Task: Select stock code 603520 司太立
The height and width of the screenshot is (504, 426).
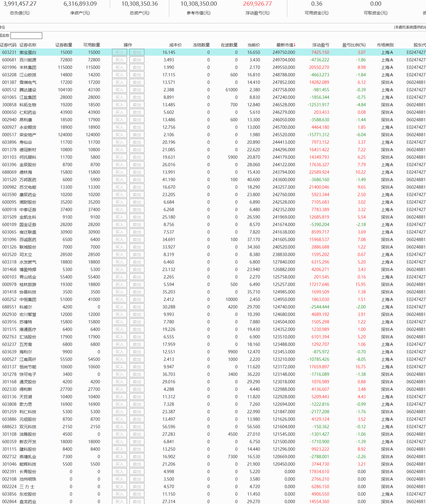Action: 9,255
